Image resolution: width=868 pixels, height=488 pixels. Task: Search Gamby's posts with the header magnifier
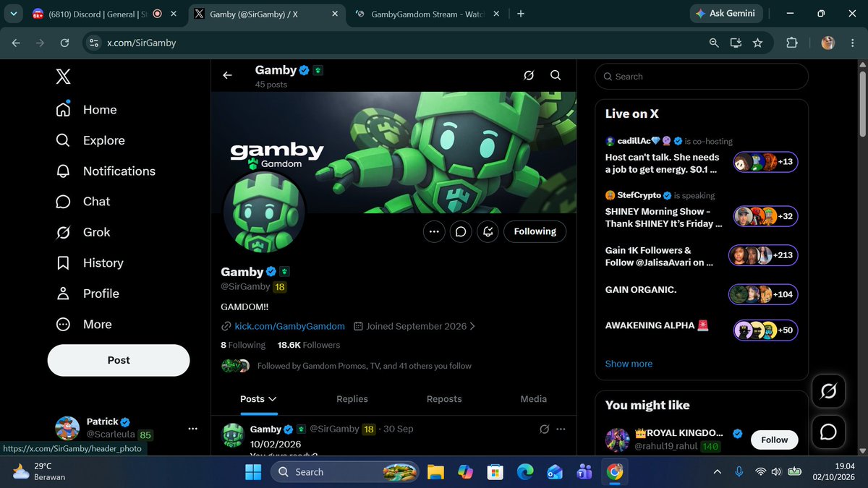556,75
